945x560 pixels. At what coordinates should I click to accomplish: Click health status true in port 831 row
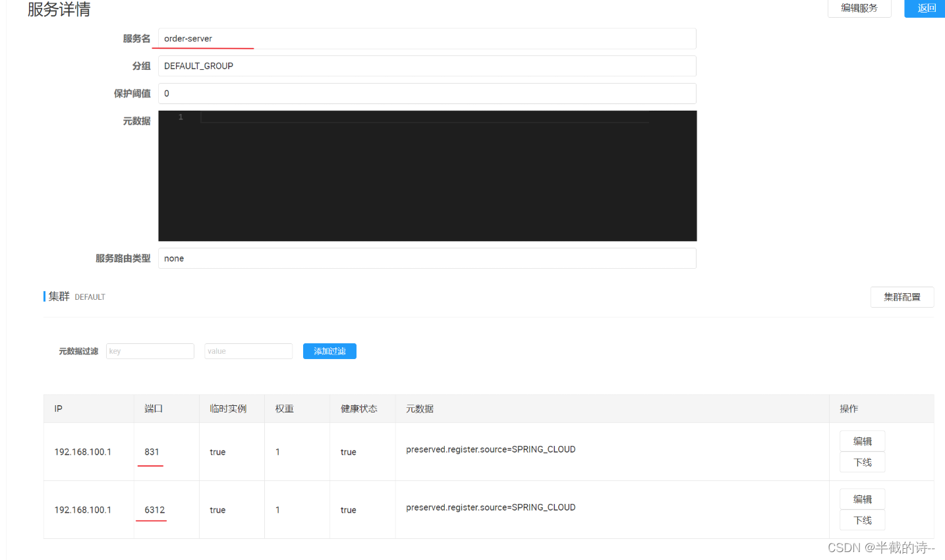(x=348, y=452)
